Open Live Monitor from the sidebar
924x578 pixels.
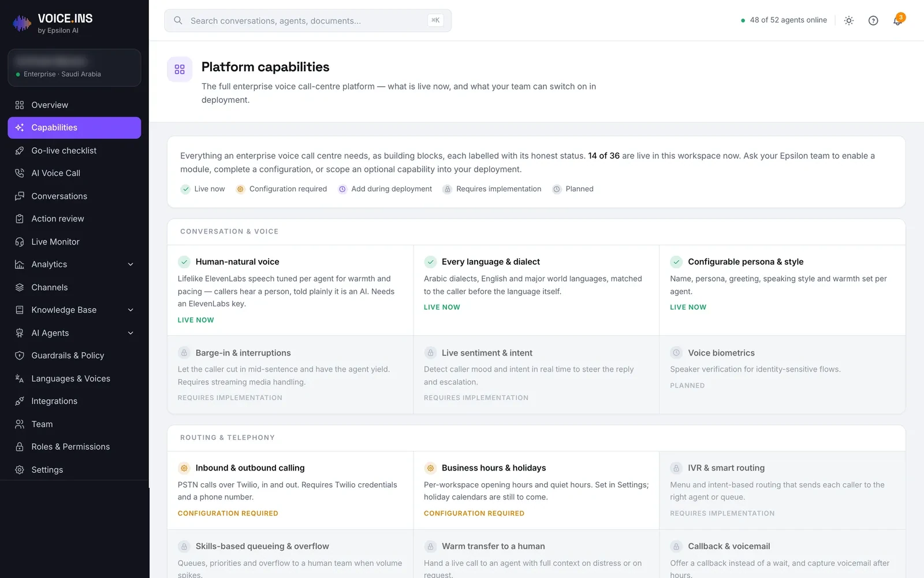coord(74,242)
